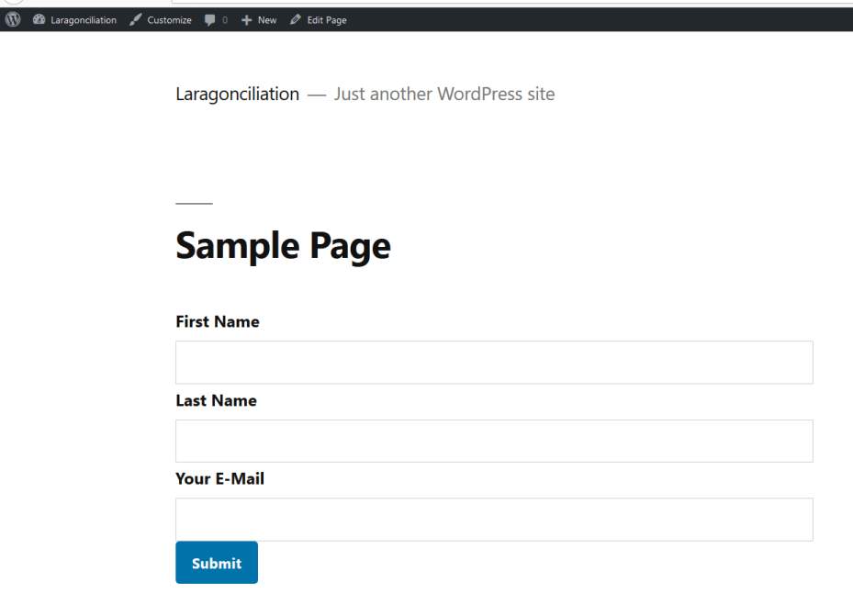The image size is (853, 616).
Task: Choose the Edit Page text in admin bar
Action: [x=327, y=20]
